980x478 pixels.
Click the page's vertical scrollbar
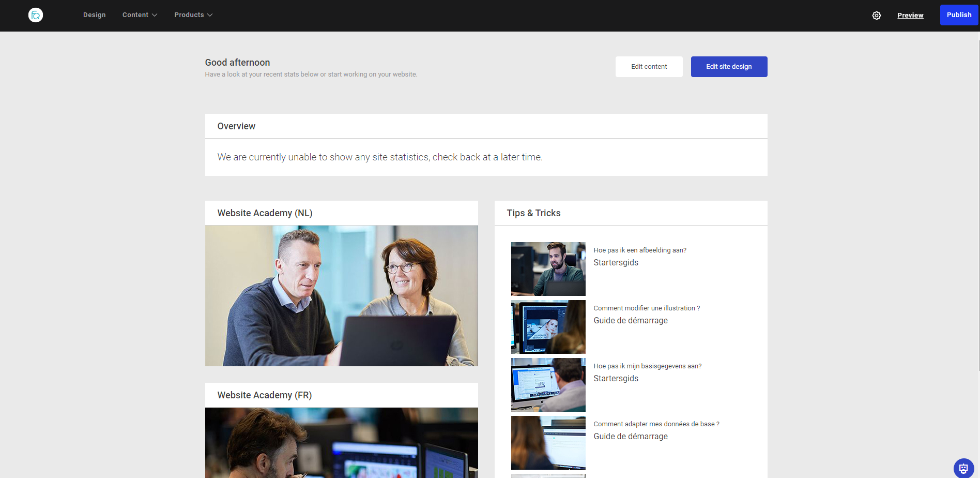coord(978,205)
